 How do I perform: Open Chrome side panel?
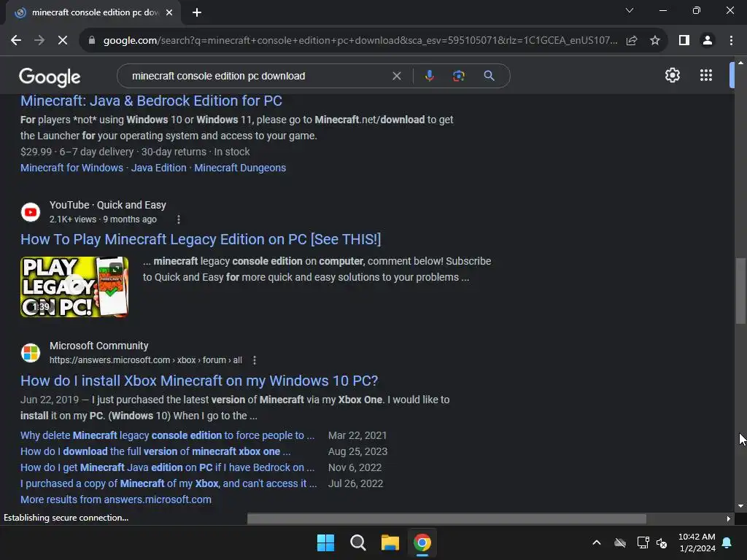[x=684, y=41]
